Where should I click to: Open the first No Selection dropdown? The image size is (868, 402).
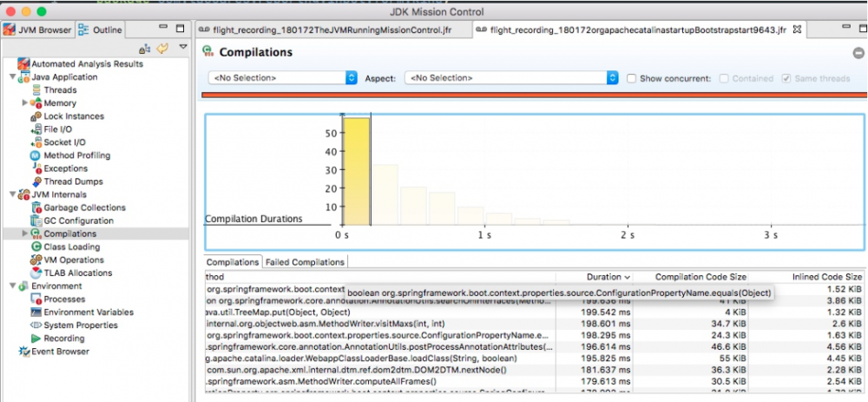tap(283, 78)
